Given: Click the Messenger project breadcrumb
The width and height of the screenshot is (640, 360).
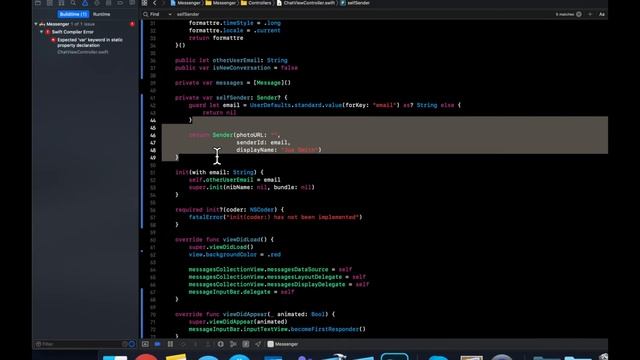Looking at the screenshot, I should pos(185,3).
